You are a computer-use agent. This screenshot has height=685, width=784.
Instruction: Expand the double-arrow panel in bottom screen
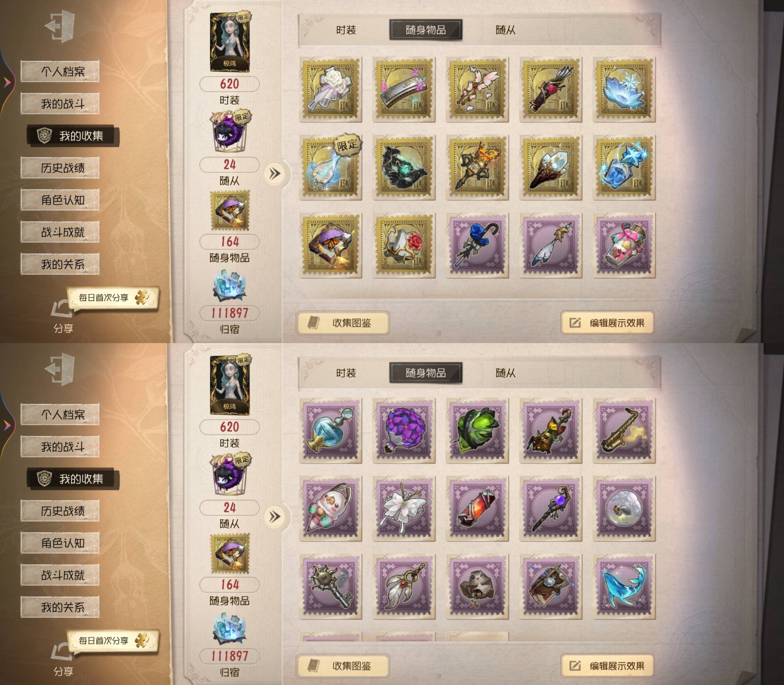click(275, 517)
